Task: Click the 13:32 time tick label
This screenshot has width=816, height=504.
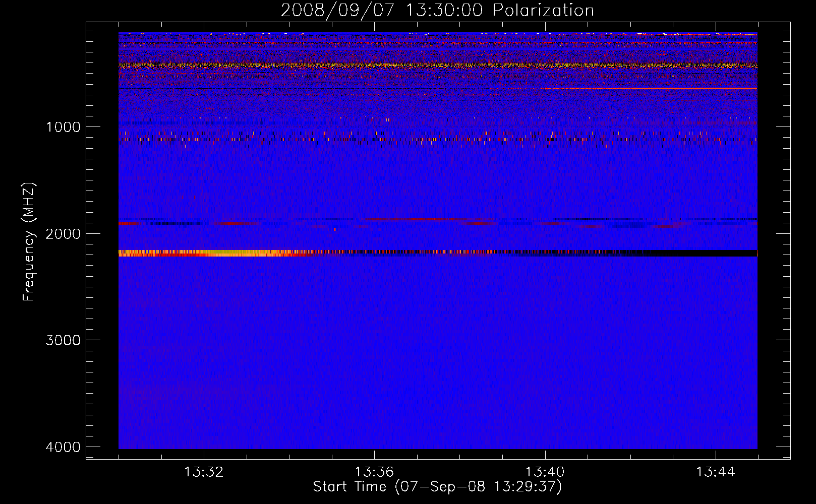Action: 204,472
